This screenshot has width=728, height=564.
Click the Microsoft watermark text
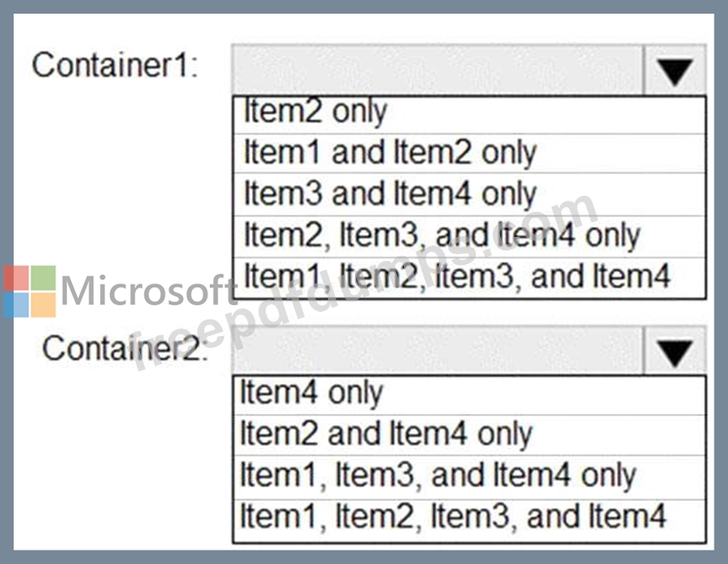(x=148, y=291)
